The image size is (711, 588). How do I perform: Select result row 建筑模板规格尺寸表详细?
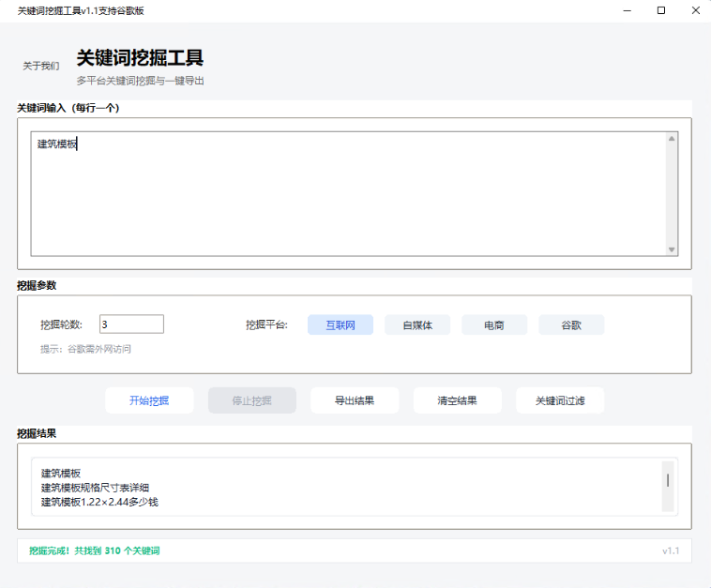point(96,488)
